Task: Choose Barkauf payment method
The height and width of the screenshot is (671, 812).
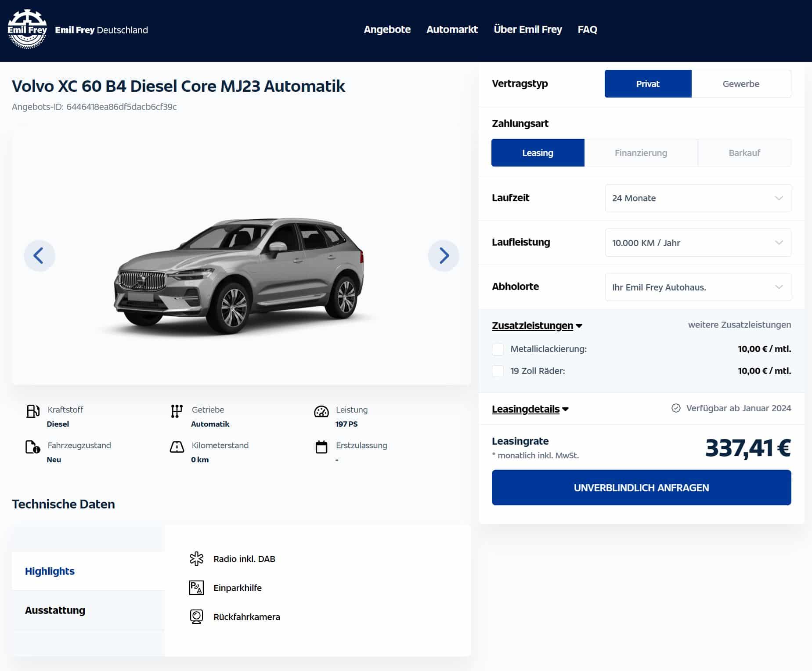Action: pos(744,152)
